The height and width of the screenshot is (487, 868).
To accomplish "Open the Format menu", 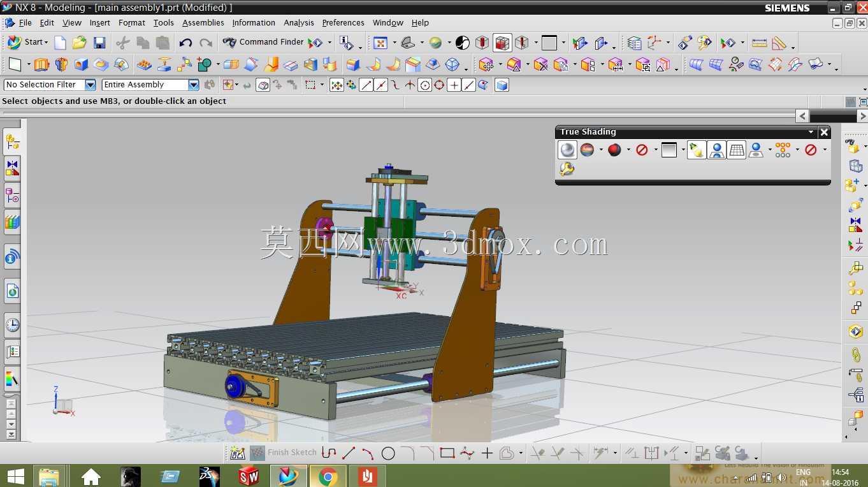I will [x=132, y=22].
